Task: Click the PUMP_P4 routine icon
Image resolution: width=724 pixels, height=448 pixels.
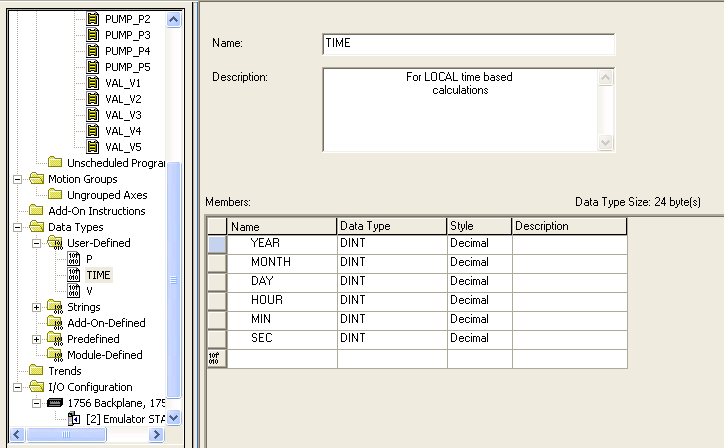Action: pos(93,51)
